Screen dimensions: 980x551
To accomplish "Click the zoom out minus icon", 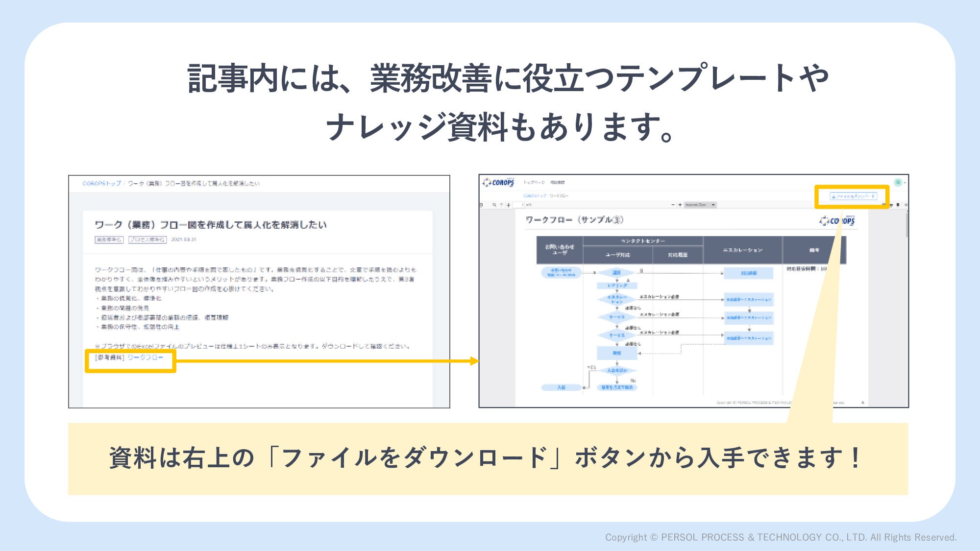I will pos(673,205).
